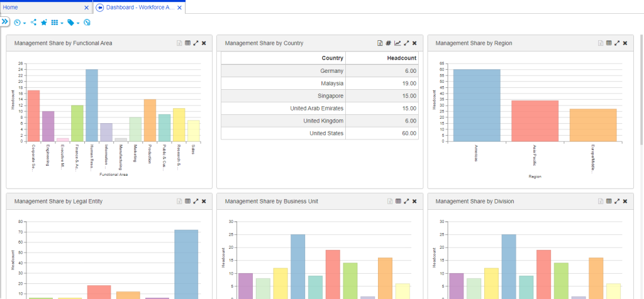Remove the Management Share by Region panel
This screenshot has height=299, width=644.
pyautogui.click(x=625, y=43)
